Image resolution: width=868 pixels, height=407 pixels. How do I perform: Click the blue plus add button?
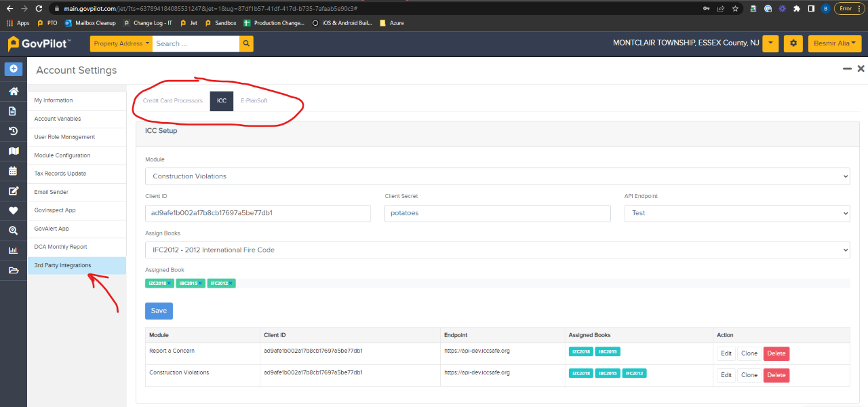coord(13,69)
